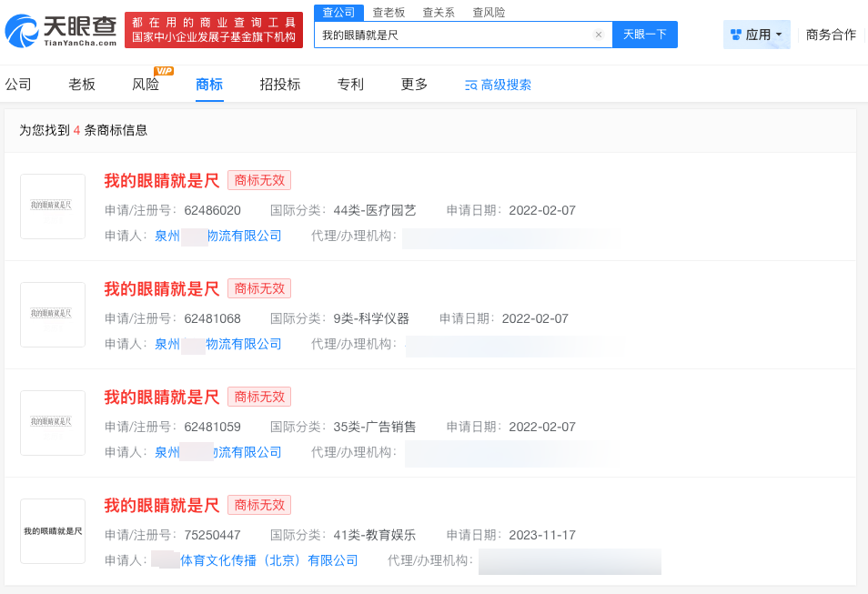Open the 应用 dropdown
Screen dimensions: 868x594
click(757, 34)
